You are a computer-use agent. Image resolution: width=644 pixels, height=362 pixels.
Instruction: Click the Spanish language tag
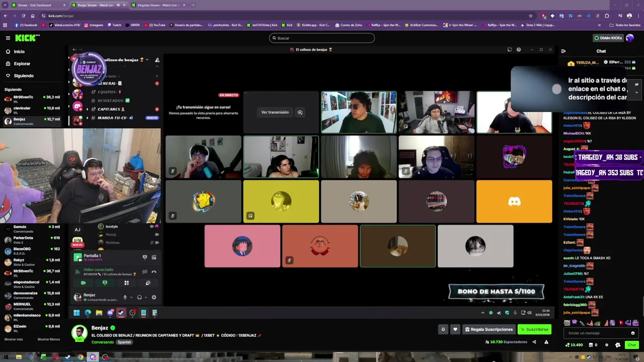pos(124,342)
